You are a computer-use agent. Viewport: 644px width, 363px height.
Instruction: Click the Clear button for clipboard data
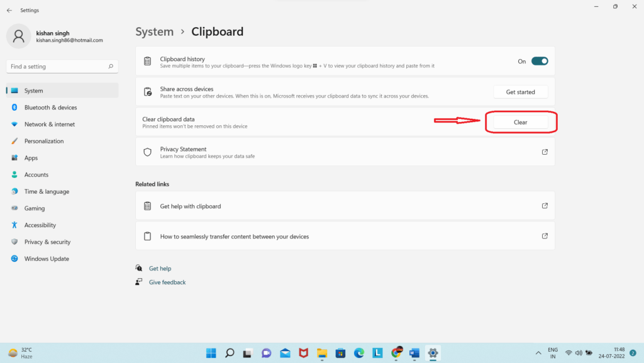coord(520,123)
